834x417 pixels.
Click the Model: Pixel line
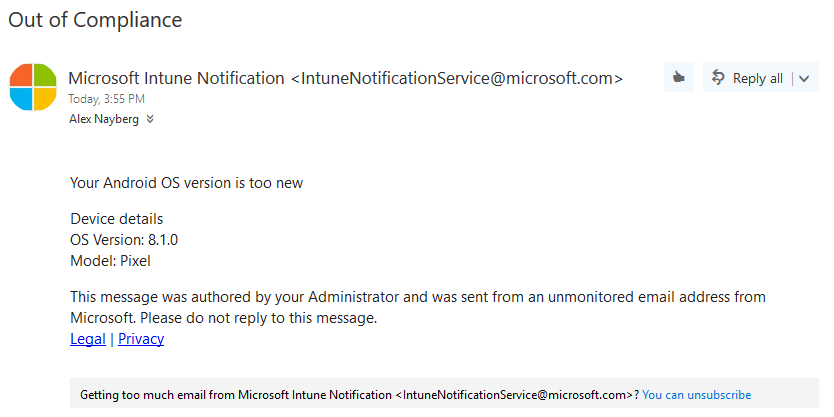click(x=111, y=261)
